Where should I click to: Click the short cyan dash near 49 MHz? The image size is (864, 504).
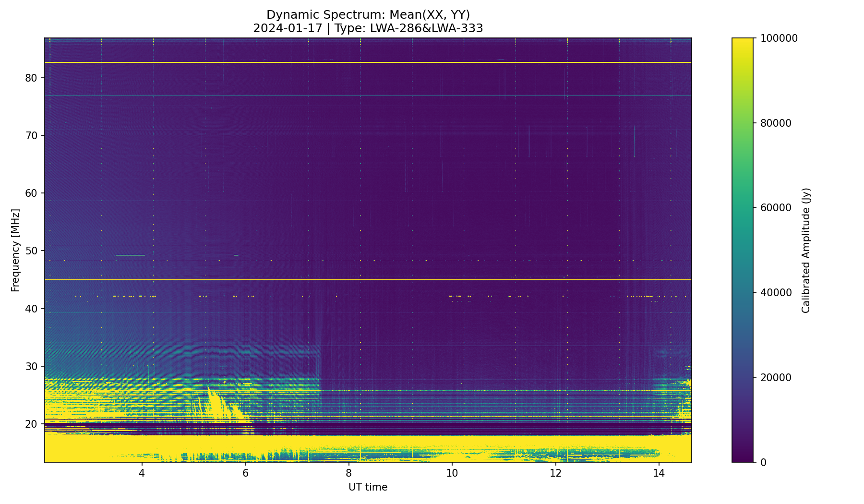point(130,255)
